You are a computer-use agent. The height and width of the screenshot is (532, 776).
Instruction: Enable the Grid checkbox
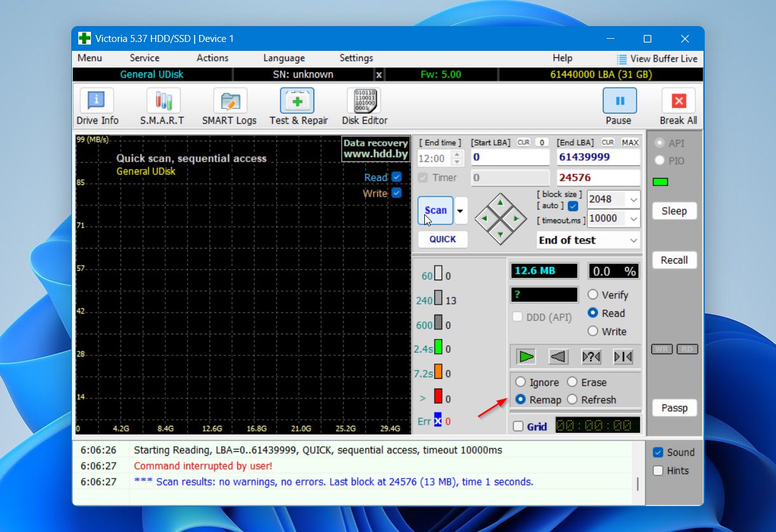[x=518, y=426]
